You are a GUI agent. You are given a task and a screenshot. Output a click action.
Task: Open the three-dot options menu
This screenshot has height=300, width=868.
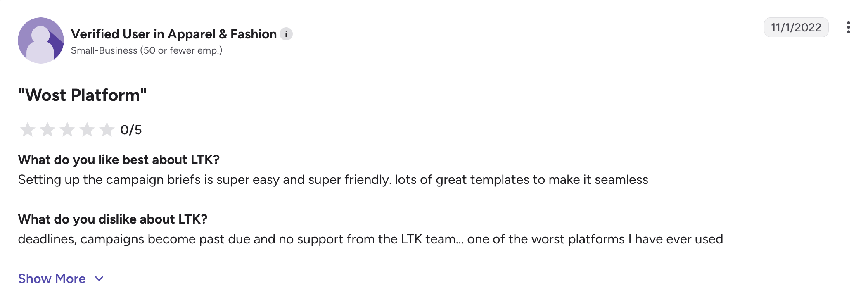848,27
